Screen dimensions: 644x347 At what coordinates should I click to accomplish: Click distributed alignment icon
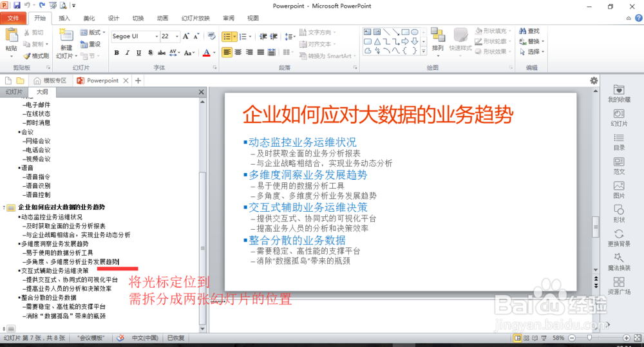pyautogui.click(x=272, y=52)
